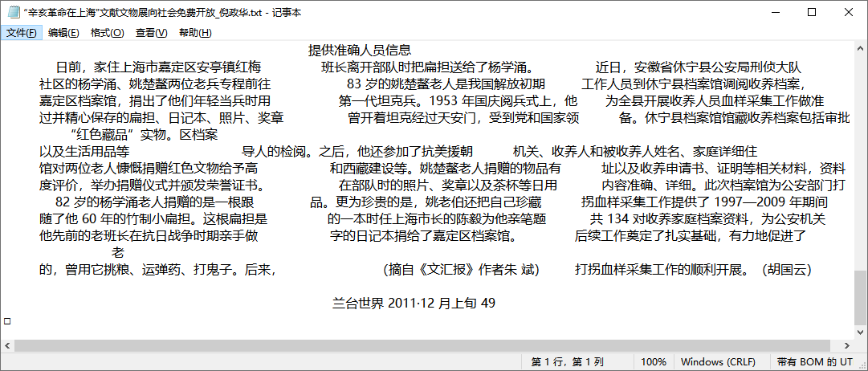Click the text 日前，家住上海市嘉定区安亭镇红梅
The image size is (868, 371).
158,68
